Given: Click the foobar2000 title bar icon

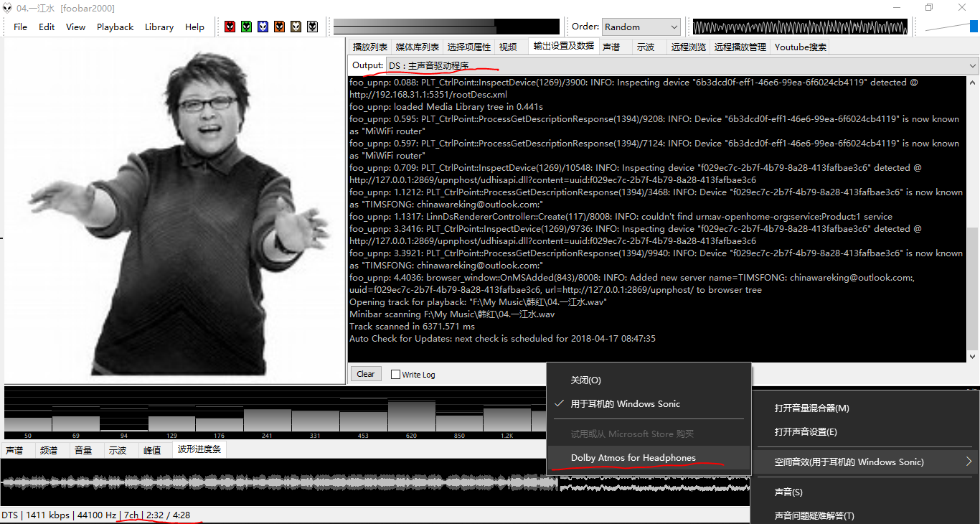Looking at the screenshot, I should 7,8.
